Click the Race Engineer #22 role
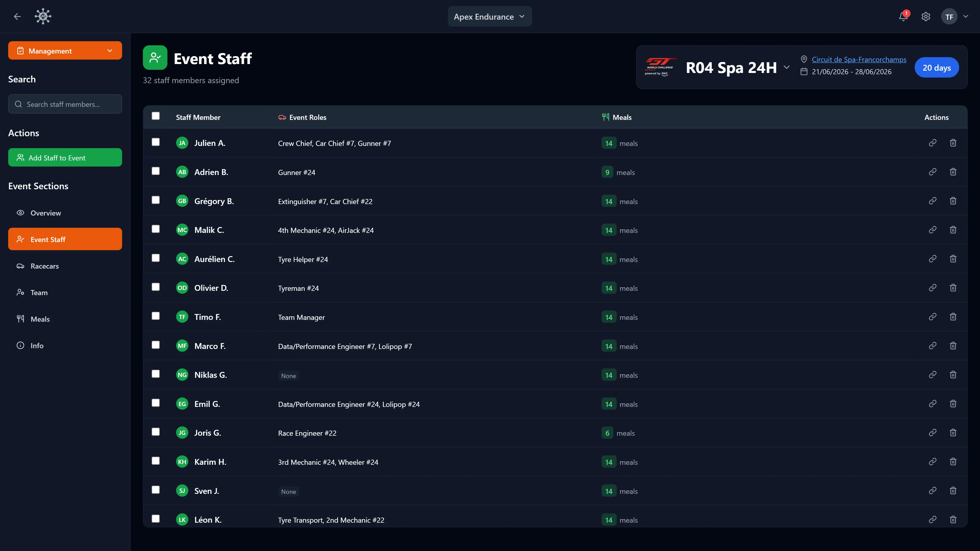980x551 pixels. (x=307, y=433)
